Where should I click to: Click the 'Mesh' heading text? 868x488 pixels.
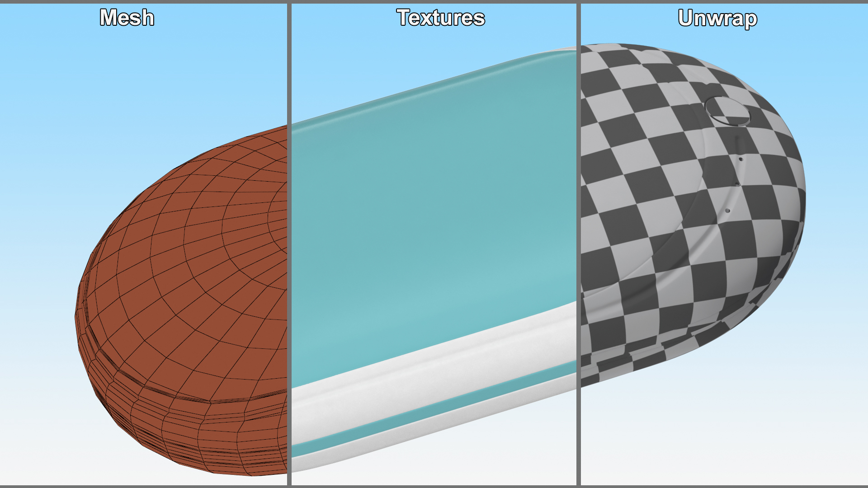(x=127, y=18)
